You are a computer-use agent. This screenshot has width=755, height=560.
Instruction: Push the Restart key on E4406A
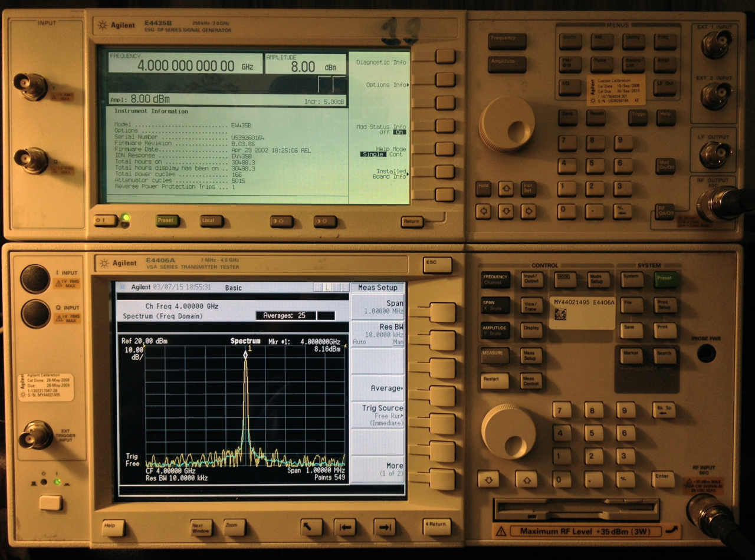(x=495, y=381)
